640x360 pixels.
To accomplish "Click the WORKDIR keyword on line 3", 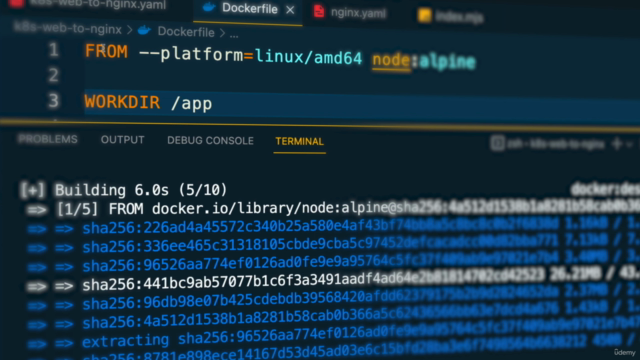I will click(122, 102).
